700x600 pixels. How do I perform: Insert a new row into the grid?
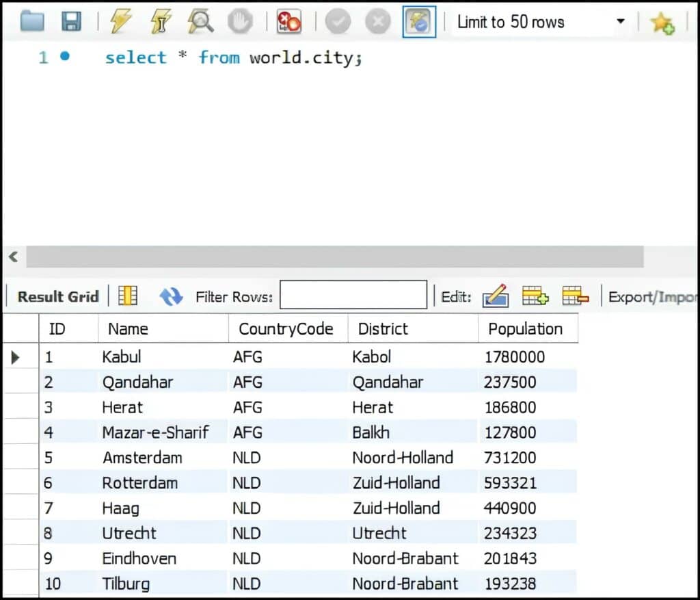(535, 296)
